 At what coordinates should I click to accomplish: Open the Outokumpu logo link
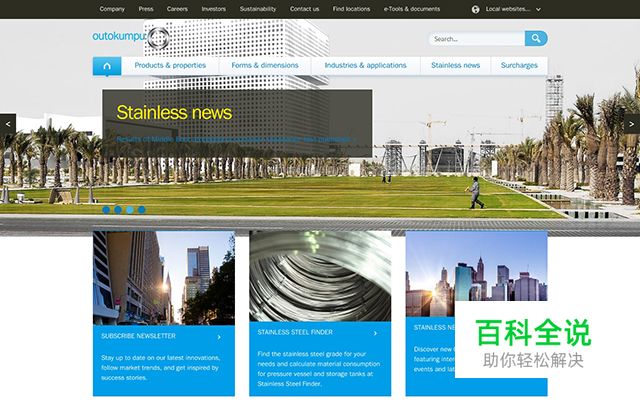pos(131,37)
